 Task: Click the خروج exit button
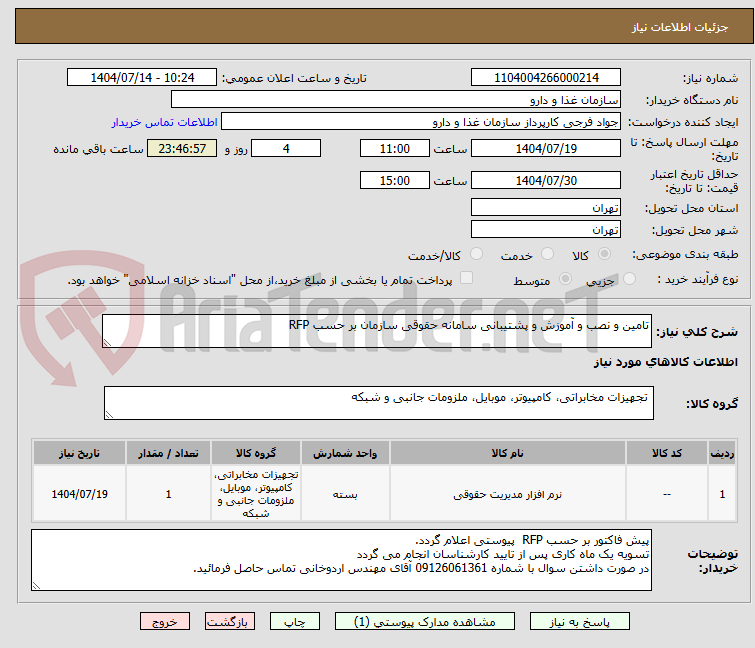(x=165, y=622)
